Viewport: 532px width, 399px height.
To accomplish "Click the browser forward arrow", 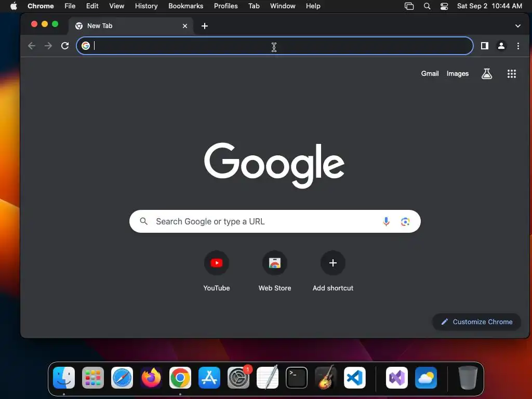I will 48,46.
